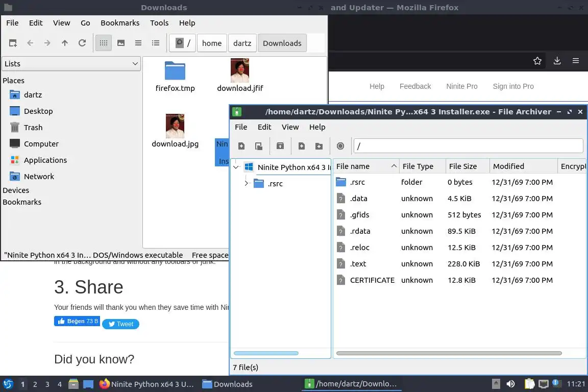Select Downloads path segment

(282, 43)
